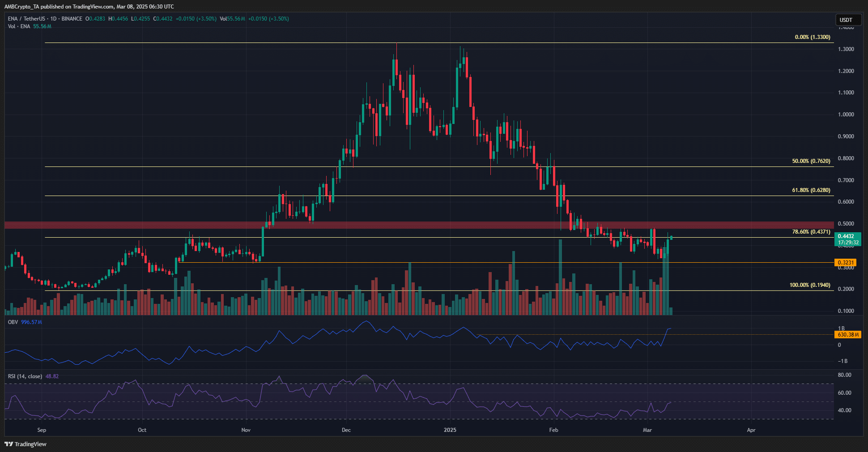Click the 1.0000 price axis label
The image size is (868, 452).
click(x=846, y=115)
